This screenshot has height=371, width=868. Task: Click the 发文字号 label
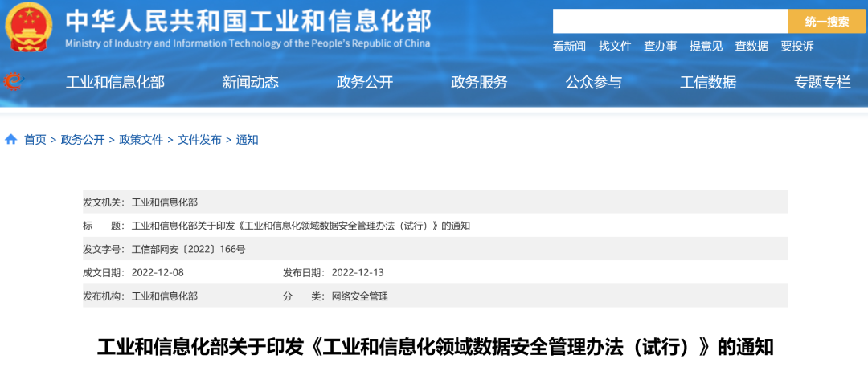click(104, 250)
